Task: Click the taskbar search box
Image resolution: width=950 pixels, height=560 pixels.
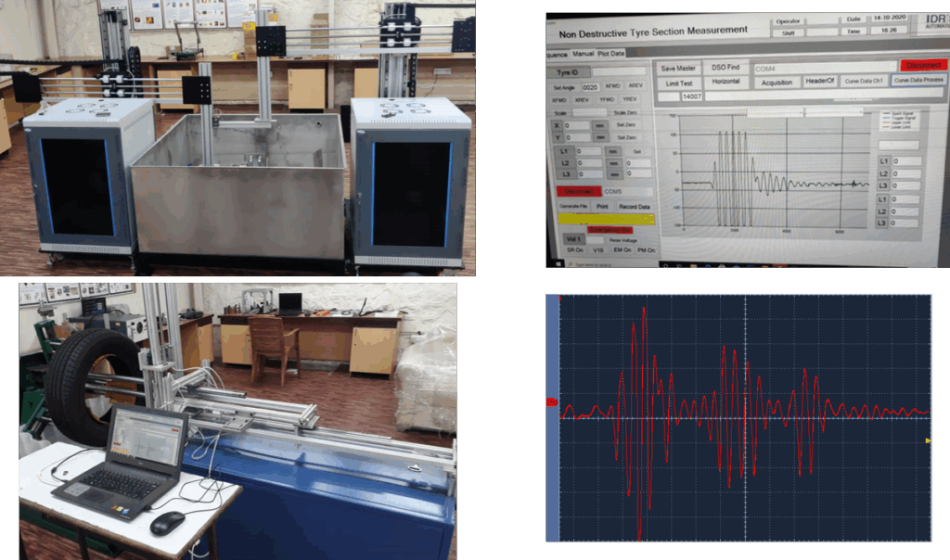Action: click(589, 263)
